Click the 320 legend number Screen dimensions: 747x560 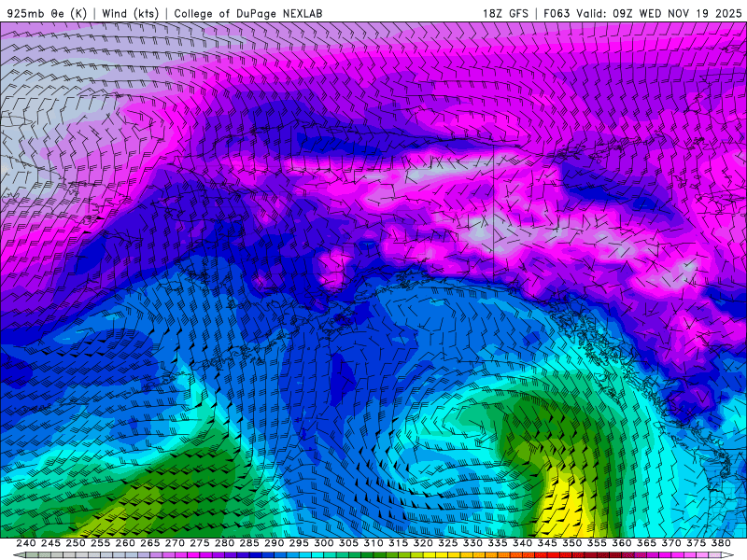(423, 543)
